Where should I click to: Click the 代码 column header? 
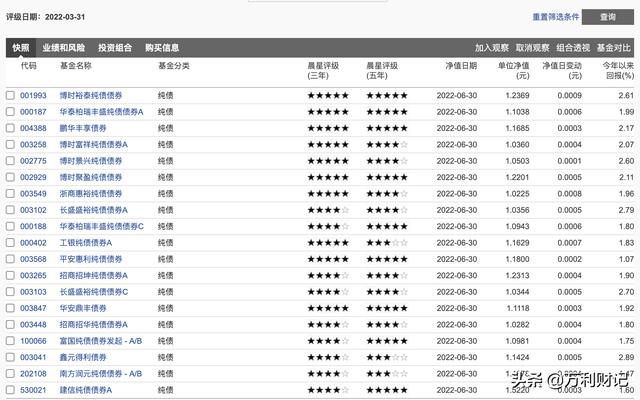(29, 66)
